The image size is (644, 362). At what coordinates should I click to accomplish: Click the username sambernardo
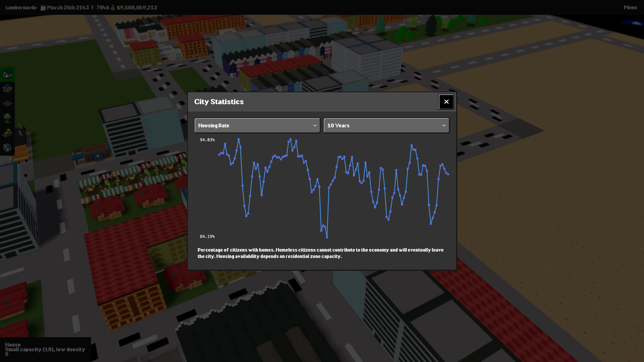click(20, 7)
